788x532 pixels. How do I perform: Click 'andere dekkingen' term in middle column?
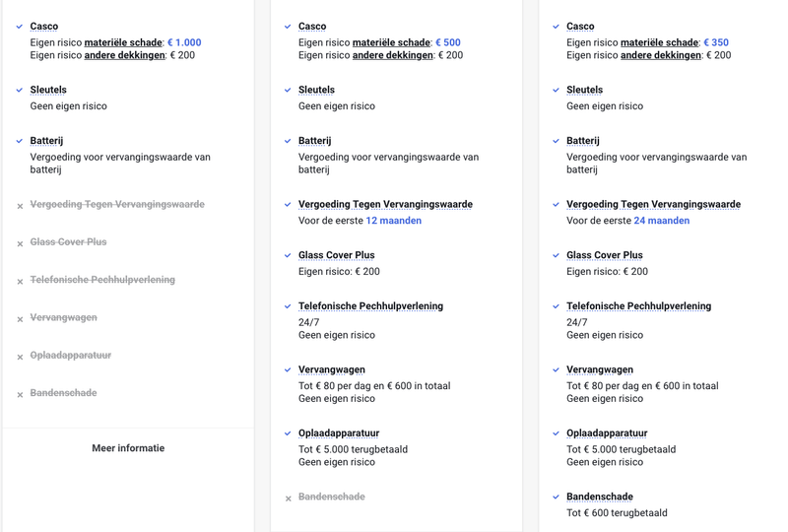(x=392, y=55)
